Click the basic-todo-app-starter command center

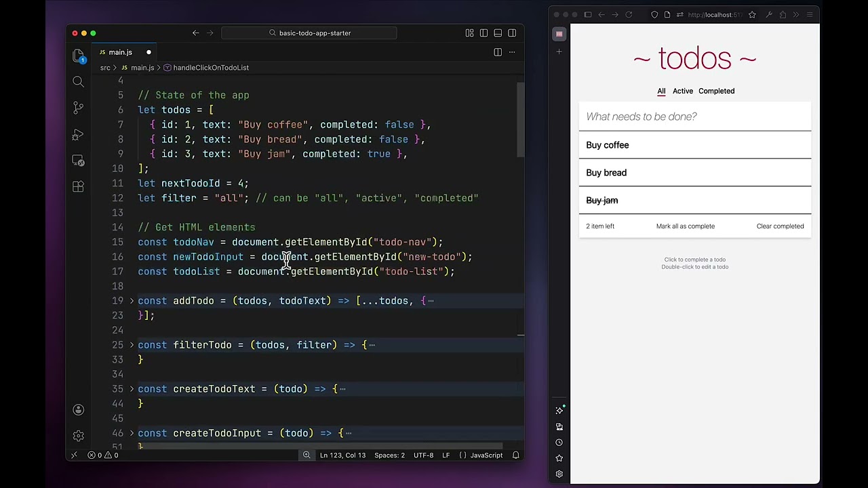click(309, 33)
